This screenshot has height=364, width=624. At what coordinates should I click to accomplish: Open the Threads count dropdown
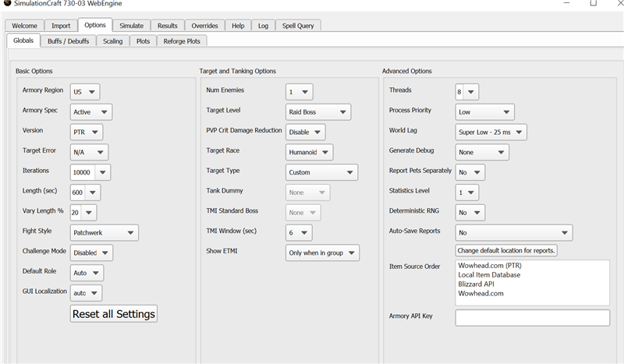point(467,92)
